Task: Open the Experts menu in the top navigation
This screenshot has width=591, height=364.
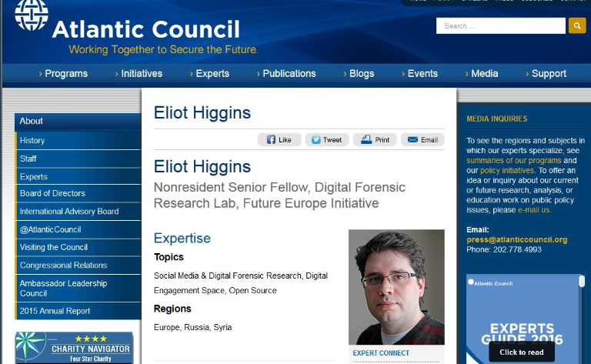Action: click(x=209, y=73)
